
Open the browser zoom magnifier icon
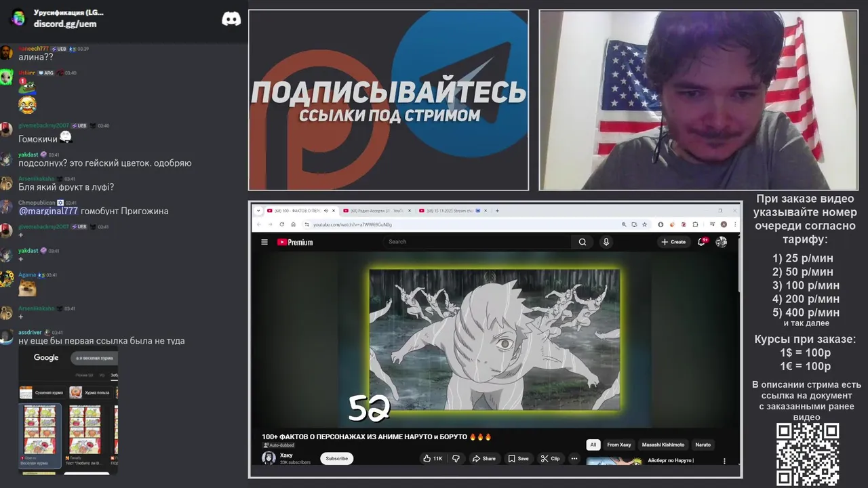coord(624,224)
